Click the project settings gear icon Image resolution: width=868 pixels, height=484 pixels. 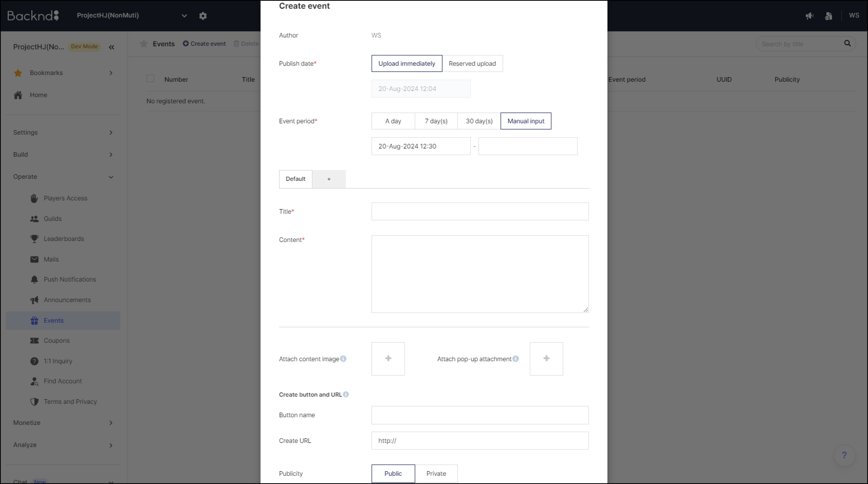[x=203, y=16]
